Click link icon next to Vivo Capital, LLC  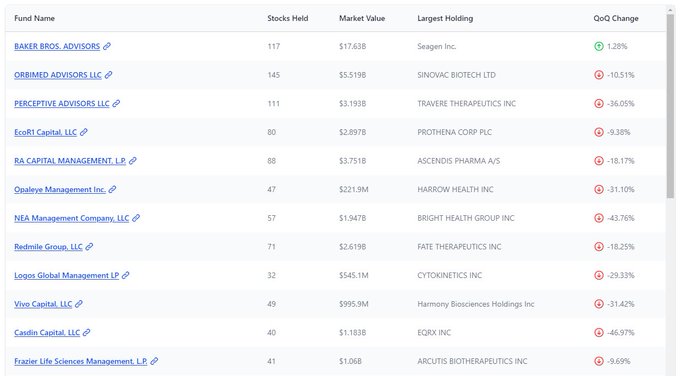point(78,304)
